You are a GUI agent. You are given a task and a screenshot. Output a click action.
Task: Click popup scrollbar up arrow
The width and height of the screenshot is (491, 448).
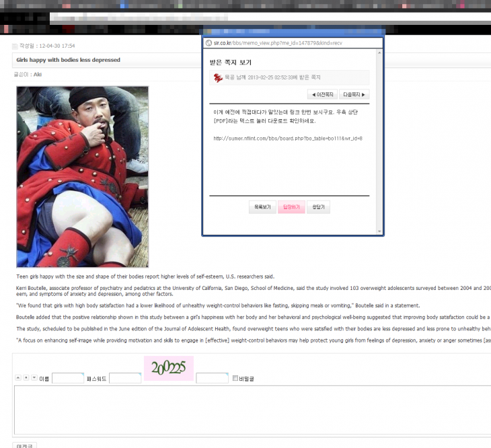tap(379, 53)
